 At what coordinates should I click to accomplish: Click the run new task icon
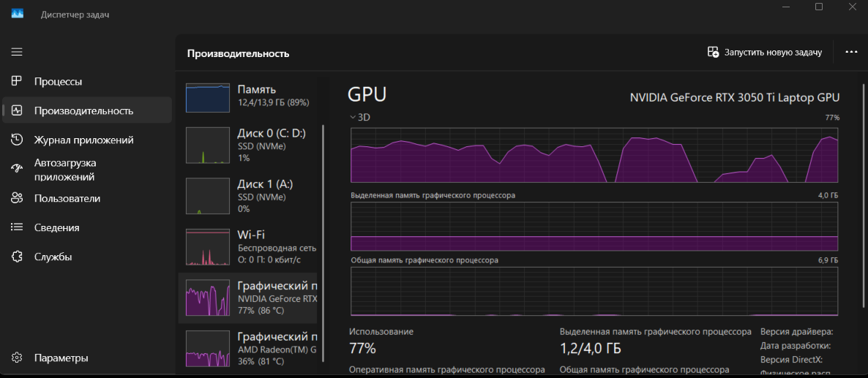713,53
